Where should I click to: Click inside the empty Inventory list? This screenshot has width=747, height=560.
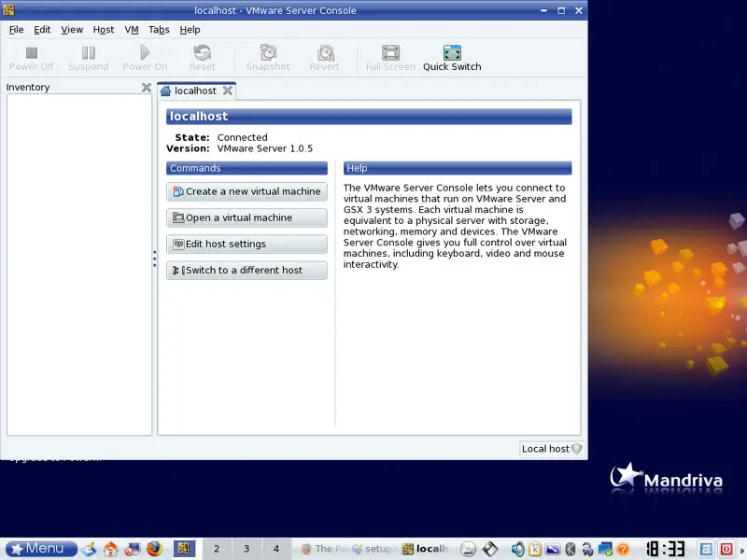coord(79,264)
